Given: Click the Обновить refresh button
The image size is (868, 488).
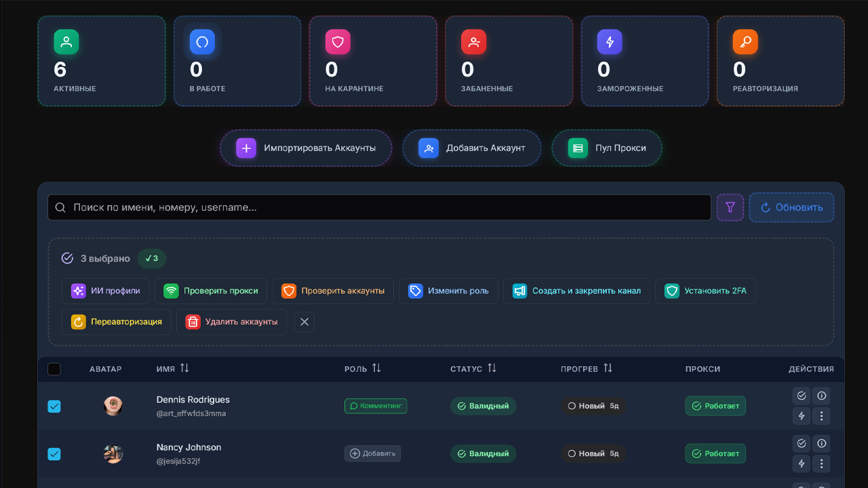Looking at the screenshot, I should pyautogui.click(x=791, y=207).
